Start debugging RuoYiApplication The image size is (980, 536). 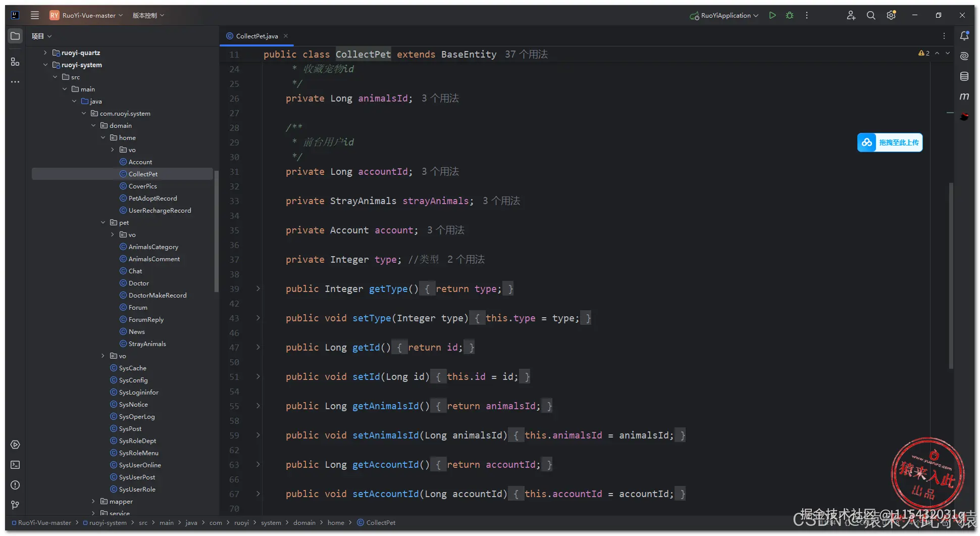[790, 15]
